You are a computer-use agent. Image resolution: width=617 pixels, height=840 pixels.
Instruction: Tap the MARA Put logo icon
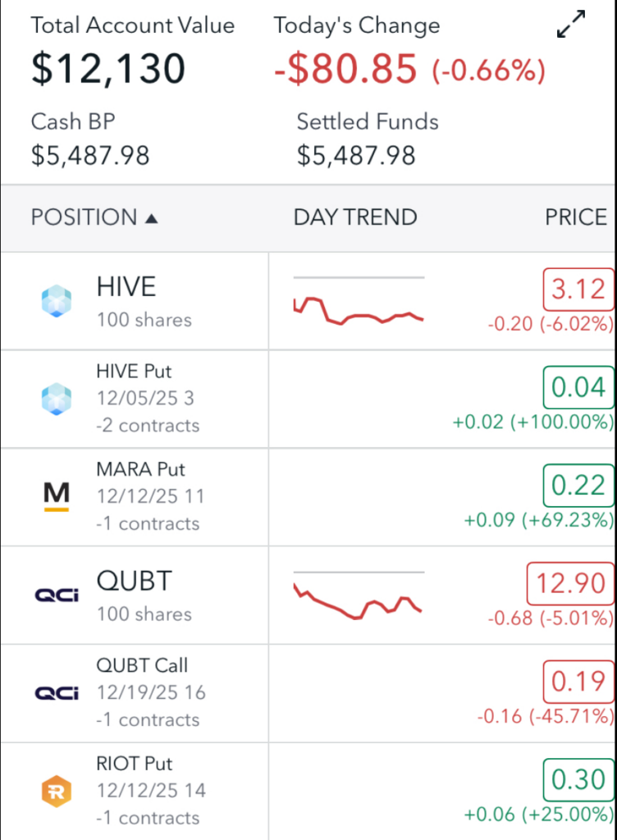[x=57, y=495]
